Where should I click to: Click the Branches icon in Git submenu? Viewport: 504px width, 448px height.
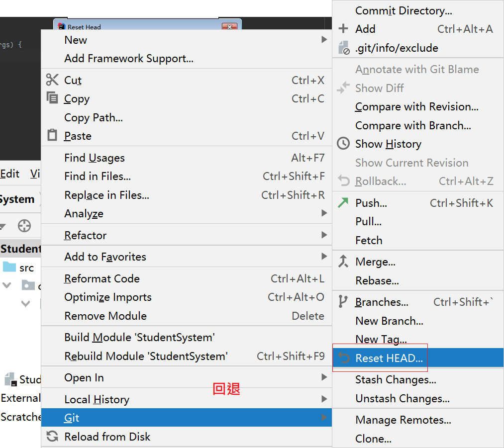[343, 301]
